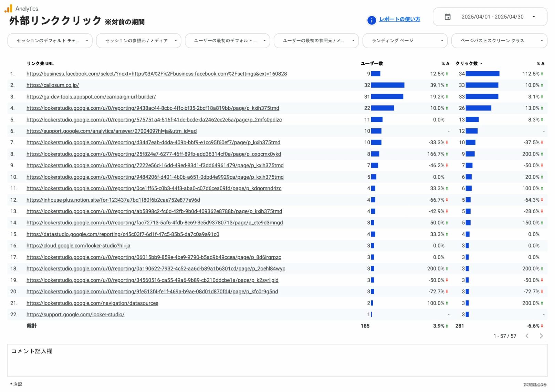Open the callosum.co.jp link
Viewport: 555px width, 392px height.
point(53,85)
